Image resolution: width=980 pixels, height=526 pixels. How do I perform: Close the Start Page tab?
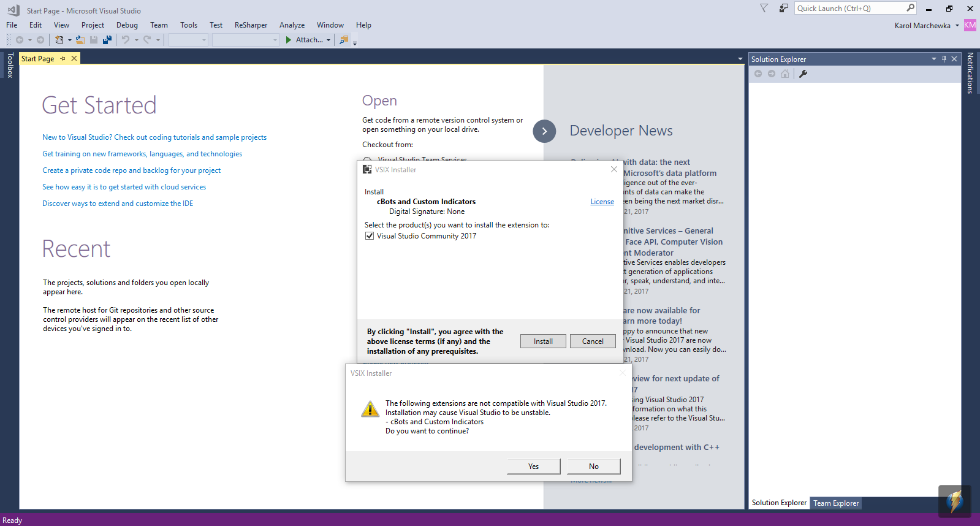(x=74, y=58)
